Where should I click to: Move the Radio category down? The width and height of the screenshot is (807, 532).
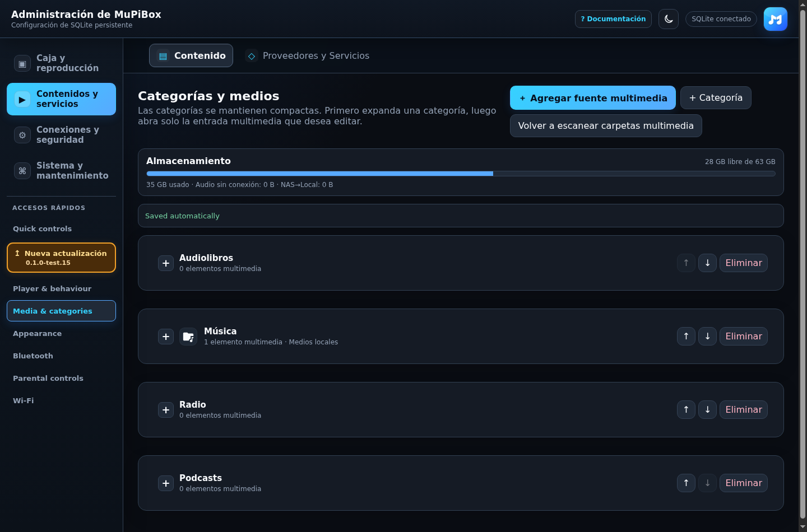(x=707, y=410)
